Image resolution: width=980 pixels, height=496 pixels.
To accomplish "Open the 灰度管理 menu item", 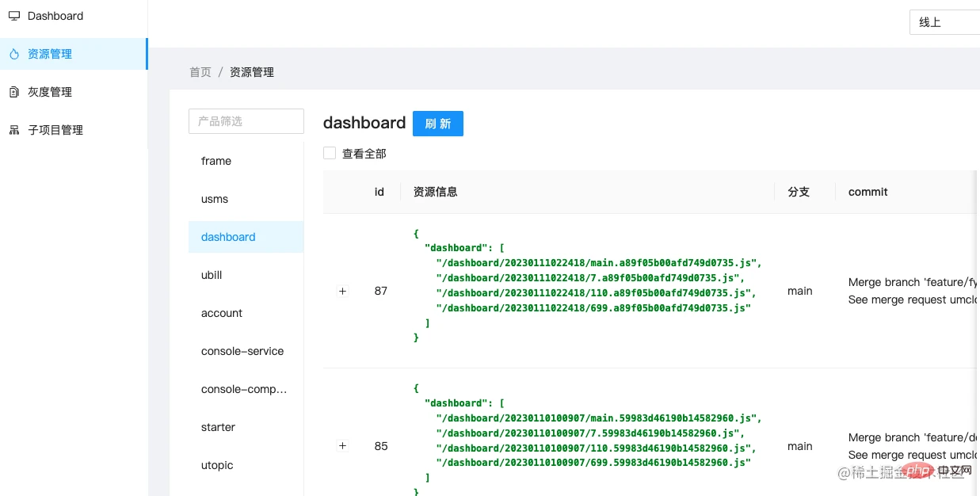I will point(50,92).
